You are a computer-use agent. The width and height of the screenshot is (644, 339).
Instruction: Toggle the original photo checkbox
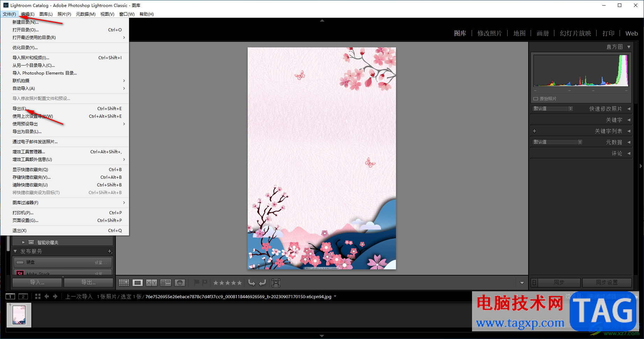pyautogui.click(x=536, y=99)
